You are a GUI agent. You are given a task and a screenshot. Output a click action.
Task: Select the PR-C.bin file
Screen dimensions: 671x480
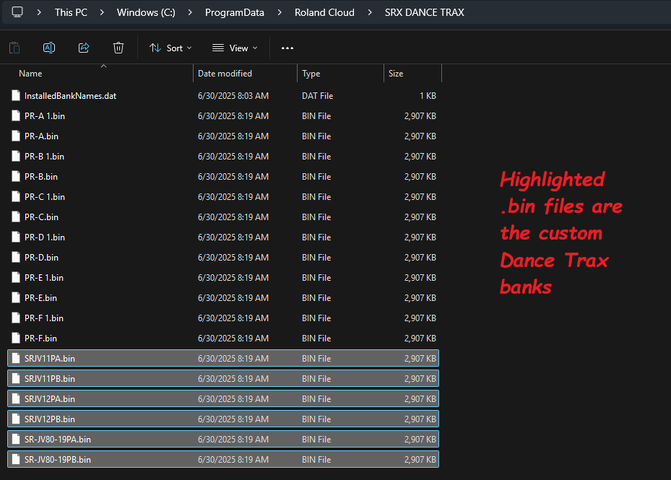(223, 217)
